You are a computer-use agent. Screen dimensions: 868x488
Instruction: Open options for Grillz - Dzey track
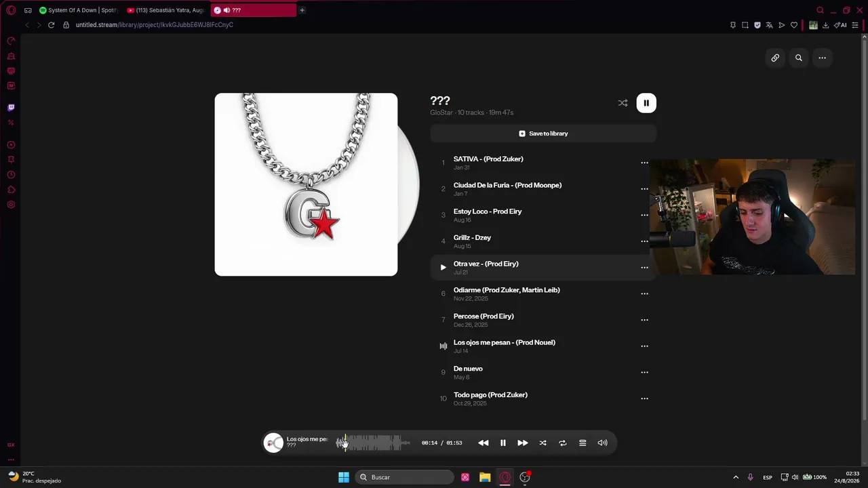(644, 241)
